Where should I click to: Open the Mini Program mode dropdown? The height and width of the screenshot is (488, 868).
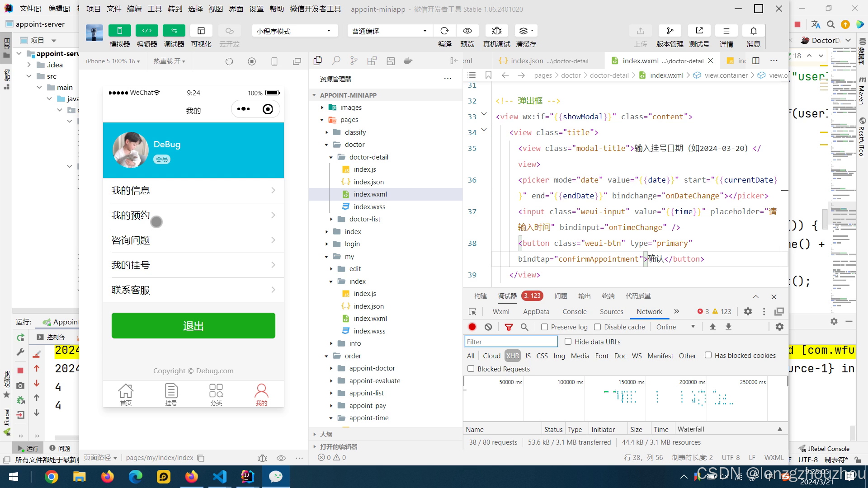[294, 31]
